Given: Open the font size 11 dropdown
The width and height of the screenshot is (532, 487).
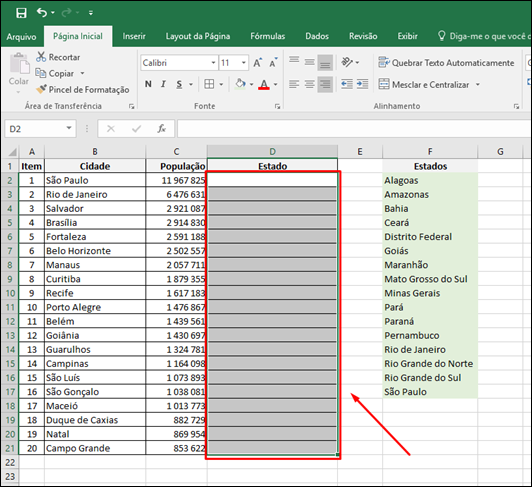Looking at the screenshot, I should tap(244, 63).
